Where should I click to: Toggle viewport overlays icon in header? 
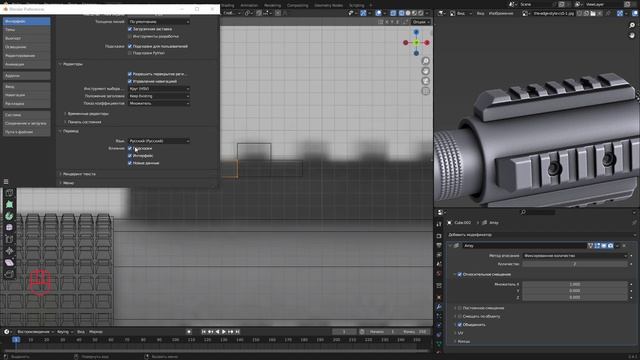(378, 13)
